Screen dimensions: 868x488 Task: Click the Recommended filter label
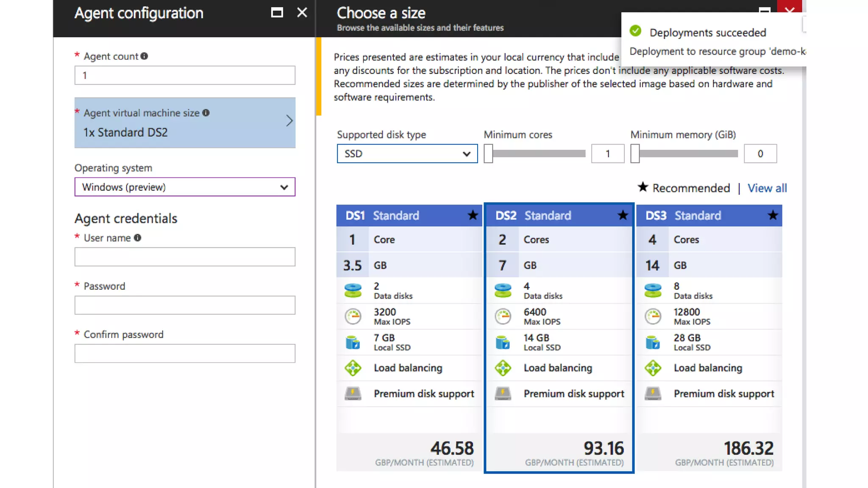point(690,188)
